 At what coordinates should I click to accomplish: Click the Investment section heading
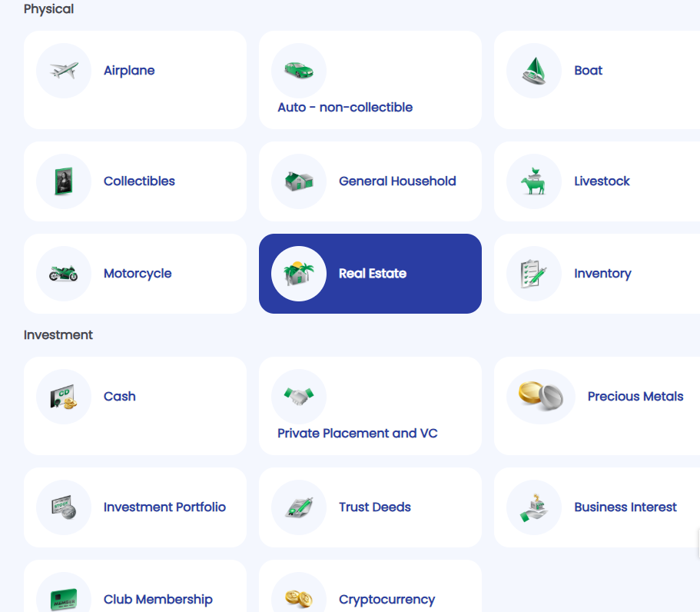pos(58,335)
